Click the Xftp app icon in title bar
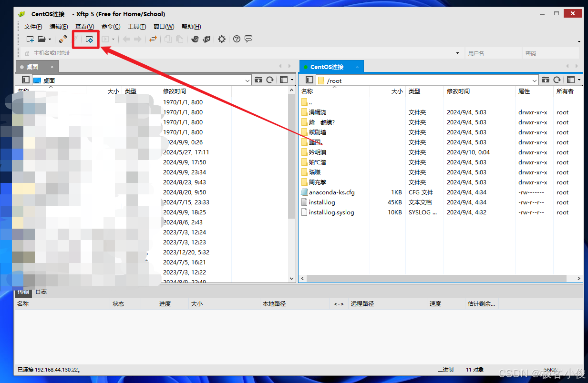 pos(22,14)
